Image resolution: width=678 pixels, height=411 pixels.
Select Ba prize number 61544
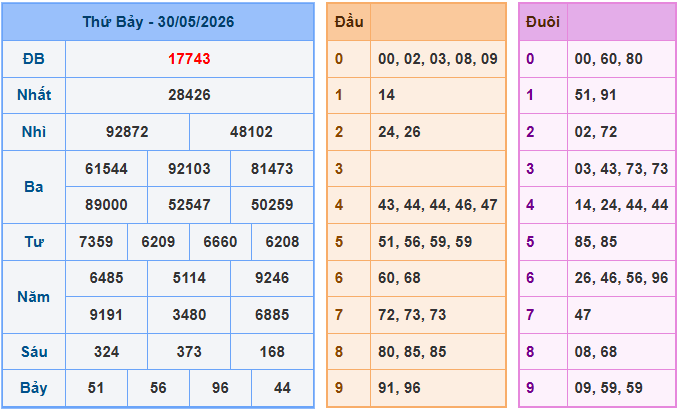pos(106,169)
